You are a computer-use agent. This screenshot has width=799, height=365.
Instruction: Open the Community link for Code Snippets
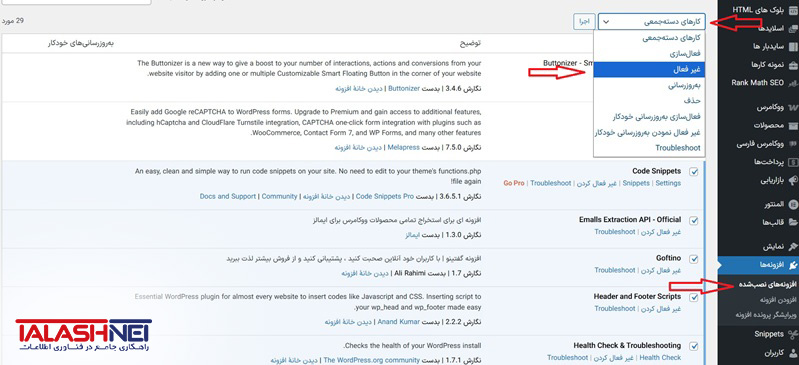tap(279, 196)
